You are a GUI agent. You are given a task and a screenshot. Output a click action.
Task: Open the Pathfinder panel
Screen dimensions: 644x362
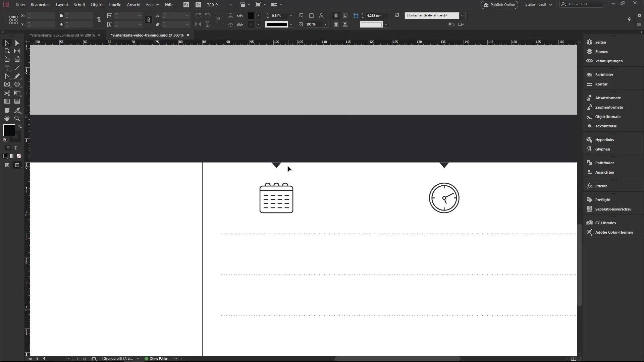pyautogui.click(x=604, y=163)
